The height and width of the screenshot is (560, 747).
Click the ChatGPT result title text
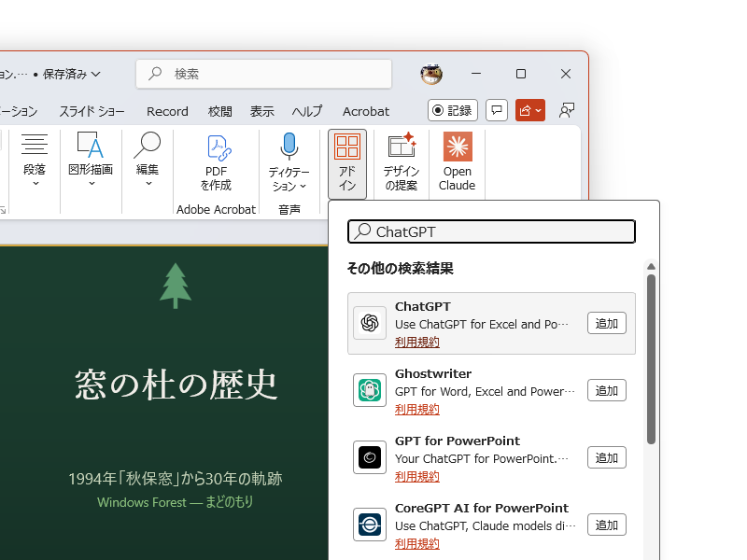tap(423, 306)
